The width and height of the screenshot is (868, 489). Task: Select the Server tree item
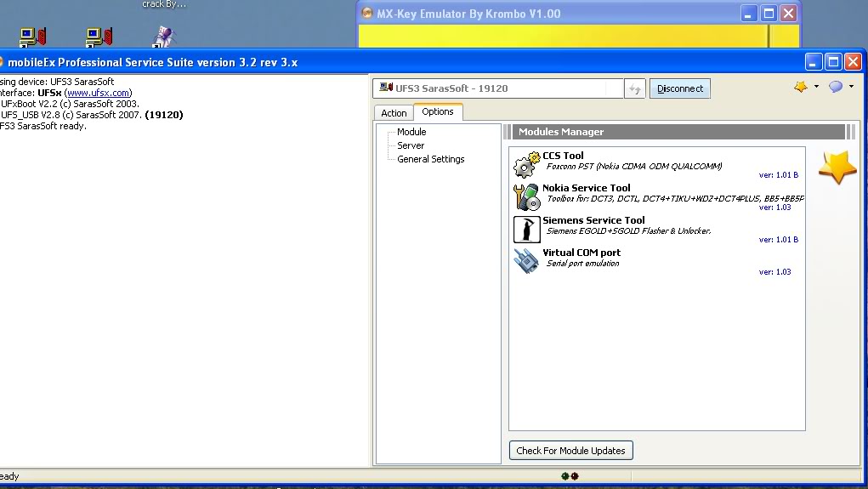pos(411,145)
